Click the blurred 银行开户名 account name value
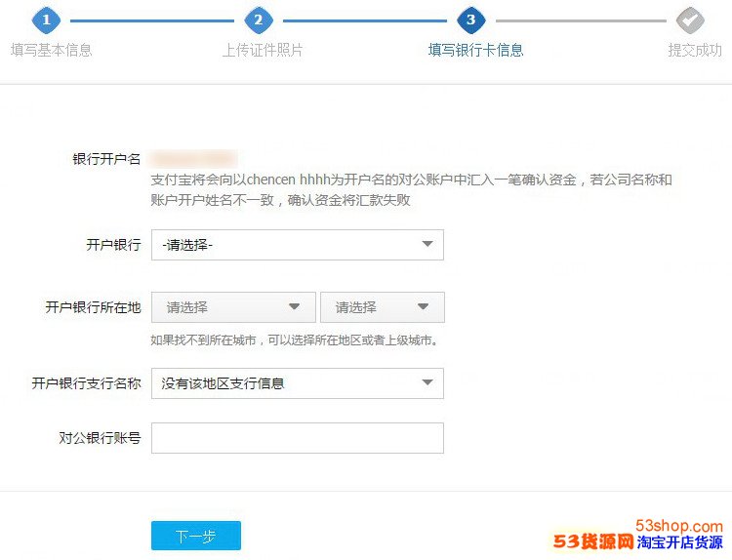Image resolution: width=732 pixels, height=560 pixels. pos(194,158)
